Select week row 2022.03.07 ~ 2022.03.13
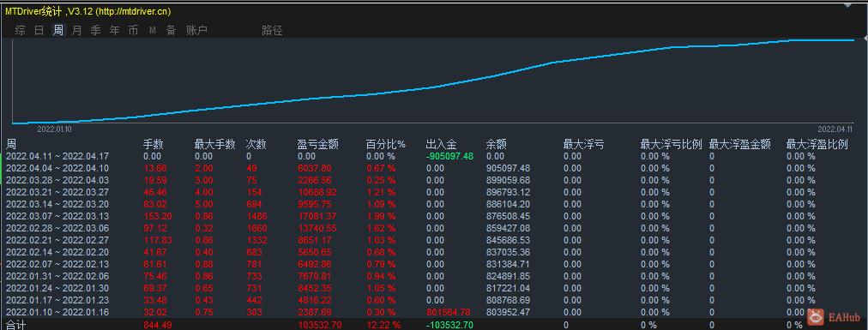Image resolution: width=868 pixels, height=330 pixels. click(x=434, y=216)
